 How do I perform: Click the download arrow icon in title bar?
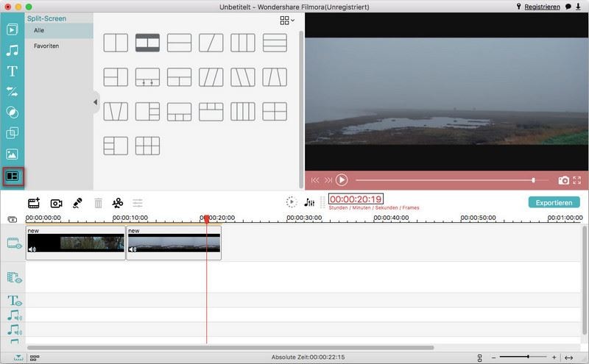coord(578,7)
